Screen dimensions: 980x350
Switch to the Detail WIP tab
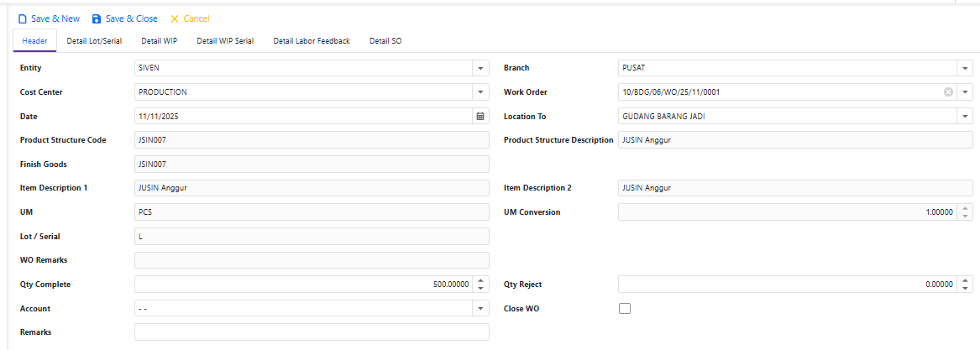(x=160, y=40)
